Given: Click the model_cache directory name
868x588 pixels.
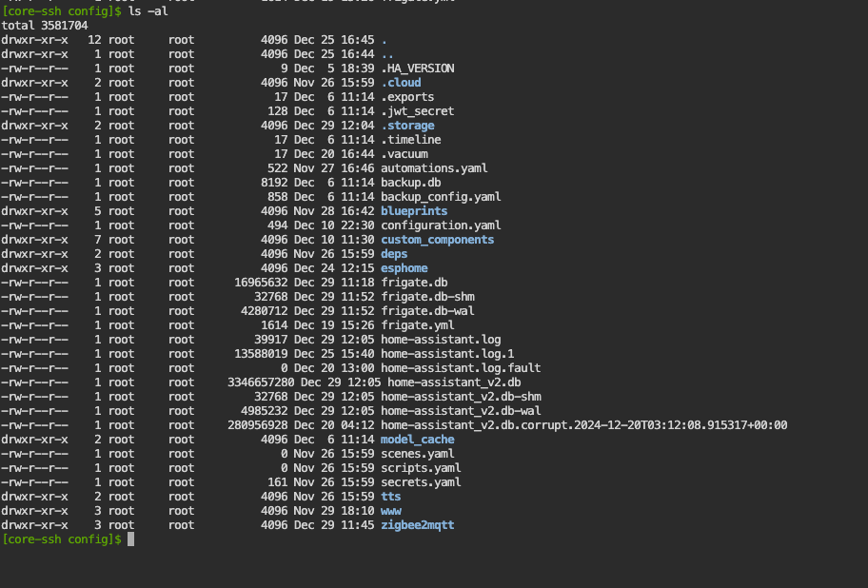Looking at the screenshot, I should click(x=418, y=440).
